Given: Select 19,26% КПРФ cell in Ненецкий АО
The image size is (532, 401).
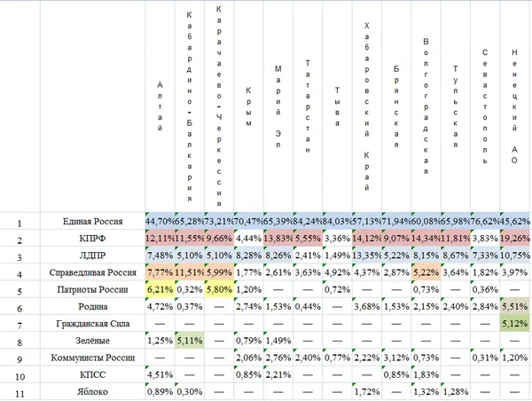Looking at the screenshot, I should [x=514, y=239].
